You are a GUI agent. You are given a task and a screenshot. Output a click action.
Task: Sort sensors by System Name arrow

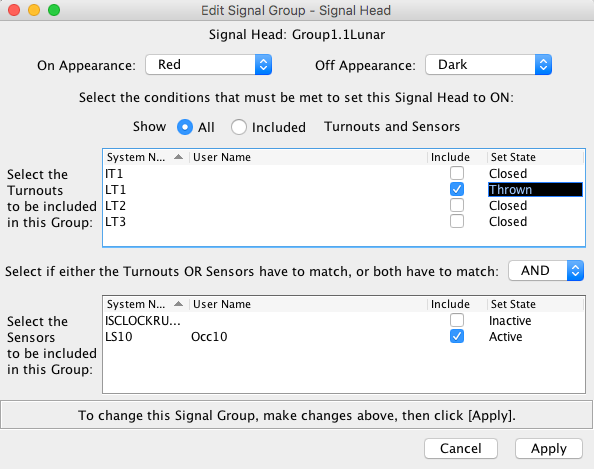(x=178, y=304)
